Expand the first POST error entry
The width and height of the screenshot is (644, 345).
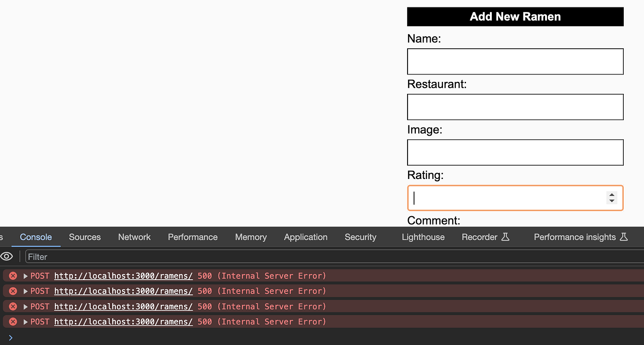(x=26, y=276)
